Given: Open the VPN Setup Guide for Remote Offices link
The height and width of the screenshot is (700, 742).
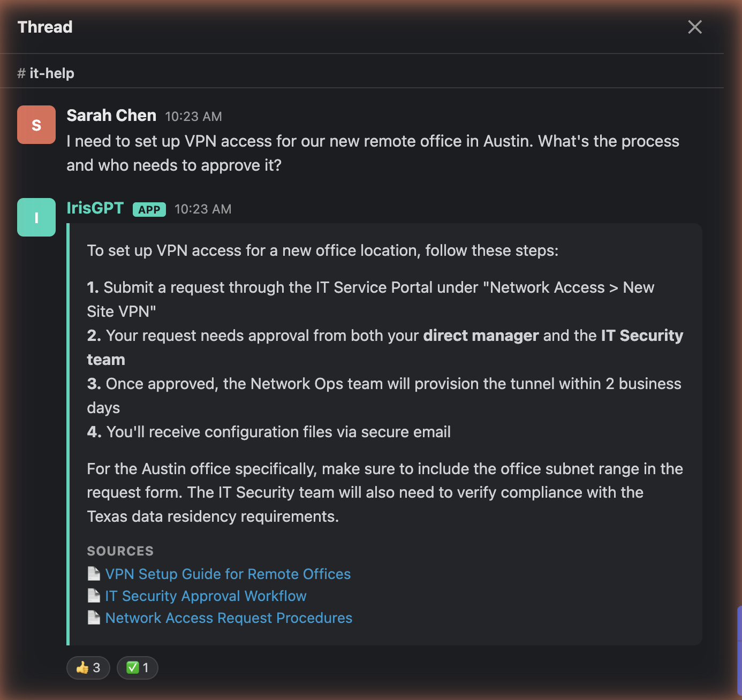Looking at the screenshot, I should tap(228, 573).
